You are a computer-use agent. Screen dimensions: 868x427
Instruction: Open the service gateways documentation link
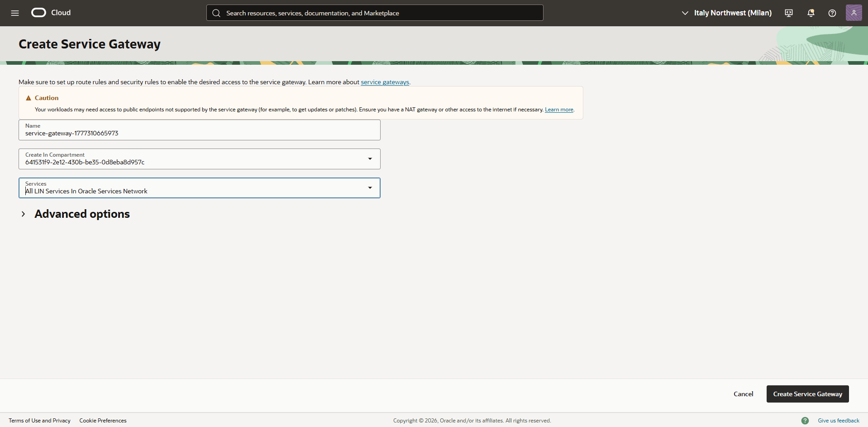pyautogui.click(x=385, y=82)
